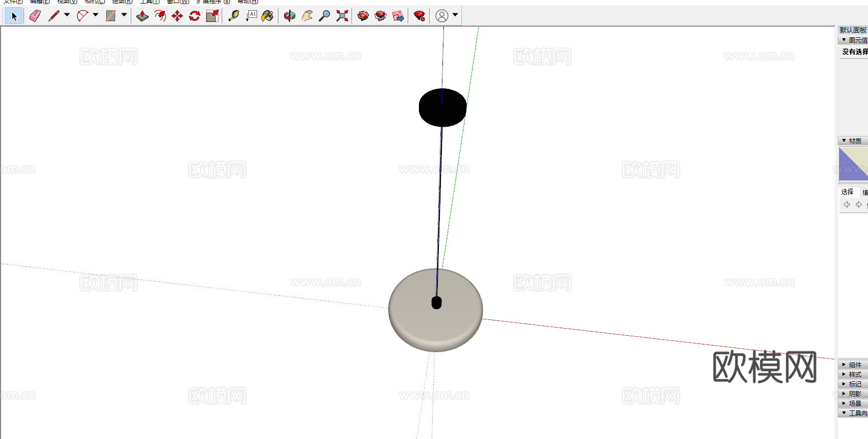The width and height of the screenshot is (868, 439).
Task: Activate the Select arrow tool
Action: pos(14,16)
